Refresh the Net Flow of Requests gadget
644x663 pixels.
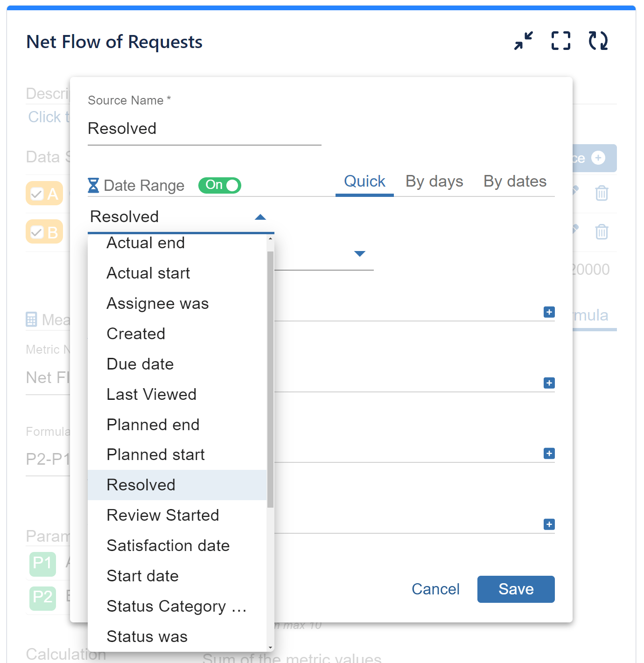click(599, 41)
